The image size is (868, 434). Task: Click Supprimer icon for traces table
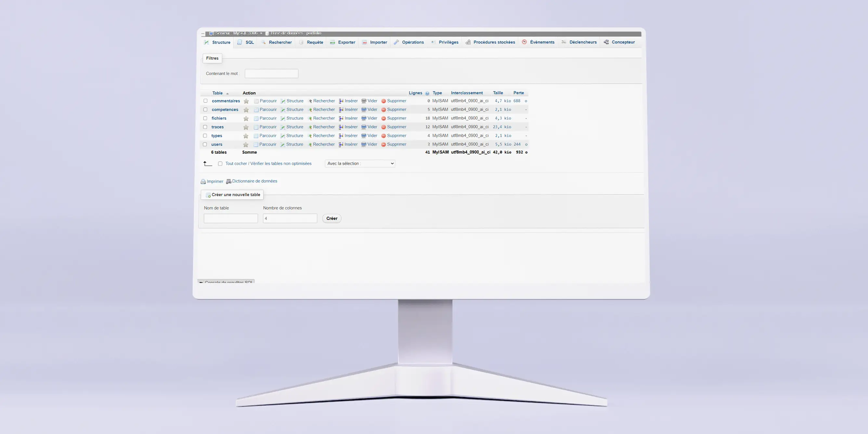383,127
